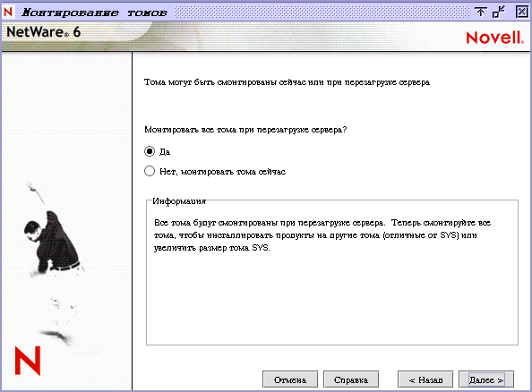Click the question "Монтировать все тома при перезагрузке сервера?"
The height and width of the screenshot is (392, 532).
(x=245, y=130)
